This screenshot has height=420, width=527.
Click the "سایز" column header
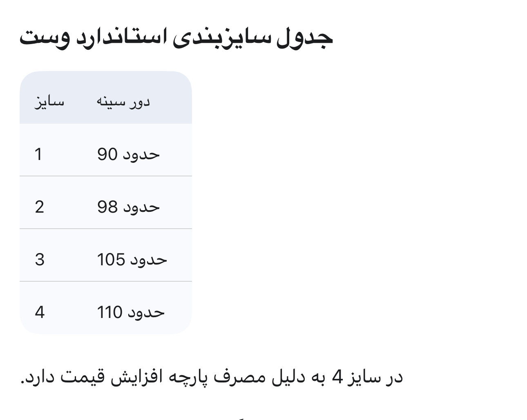(49, 101)
